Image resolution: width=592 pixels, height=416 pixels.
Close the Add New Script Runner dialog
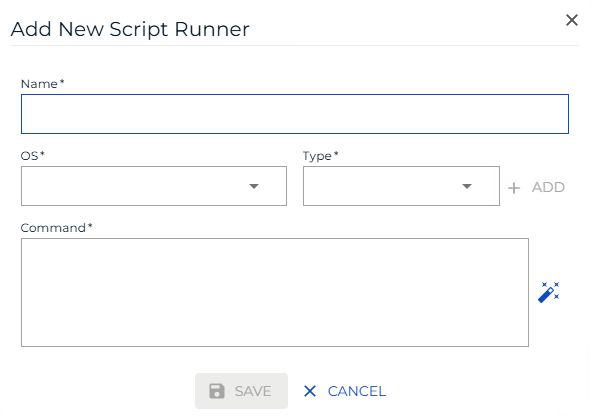[572, 20]
